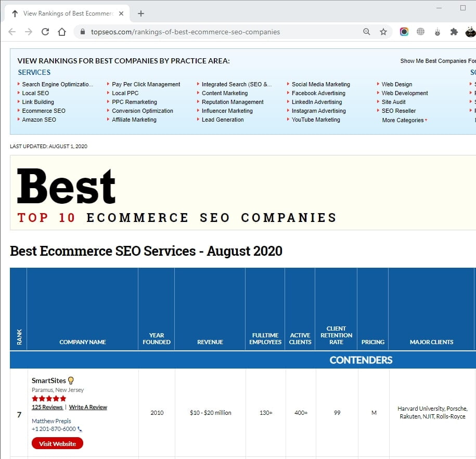The height and width of the screenshot is (459, 476).
Task: Open the 125 Reviews link
Action: (x=47, y=407)
